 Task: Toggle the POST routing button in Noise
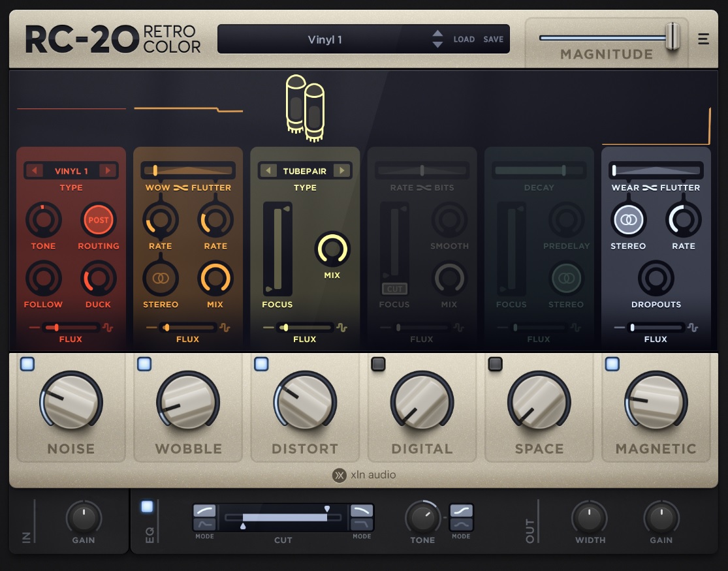[x=99, y=219]
